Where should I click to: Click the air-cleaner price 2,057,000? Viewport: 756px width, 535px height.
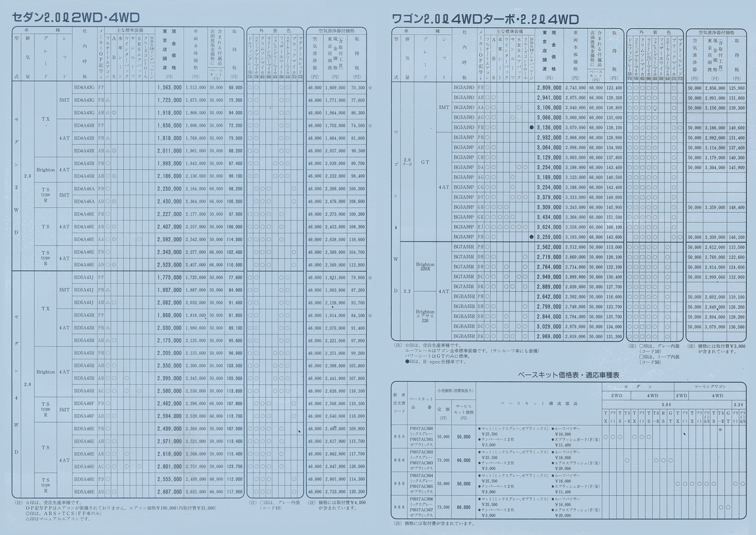click(x=335, y=151)
